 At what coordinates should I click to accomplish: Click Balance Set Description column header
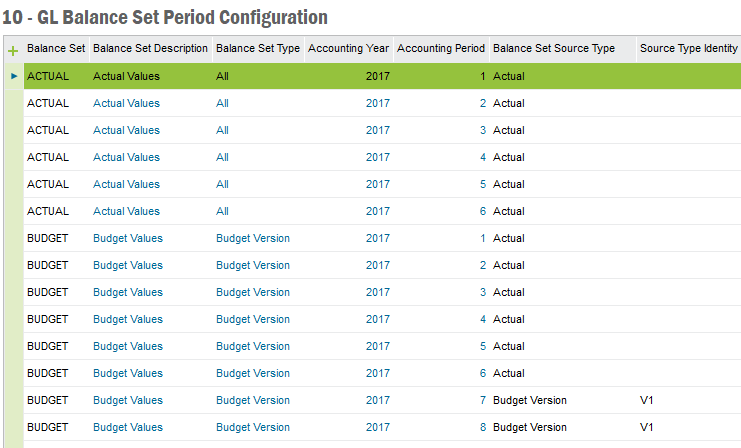coord(150,48)
